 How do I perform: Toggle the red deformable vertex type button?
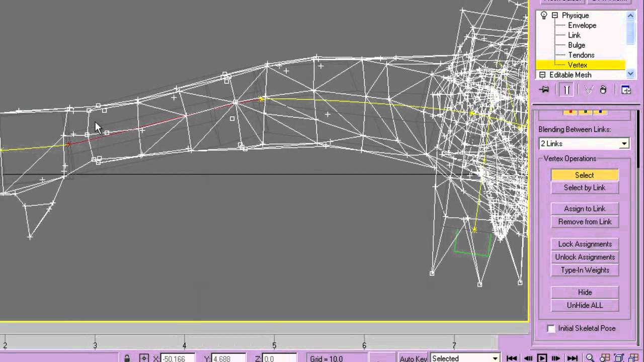570,112
